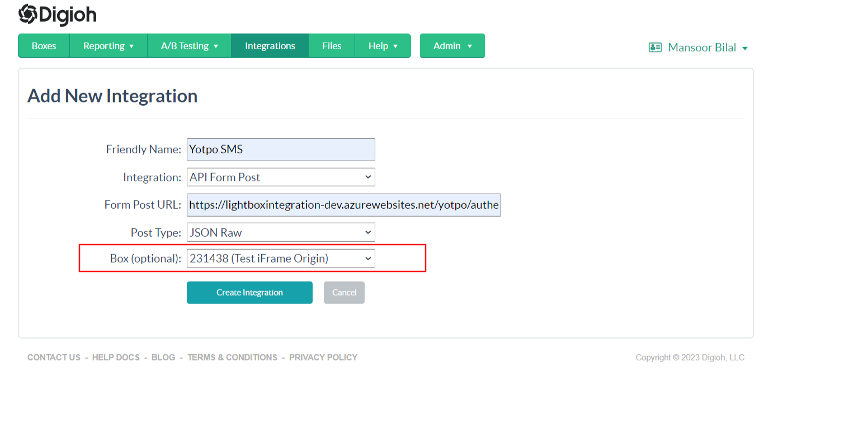Expand the Help dropdown menu
Image resolution: width=868 pixels, height=436 pixels.
[383, 46]
